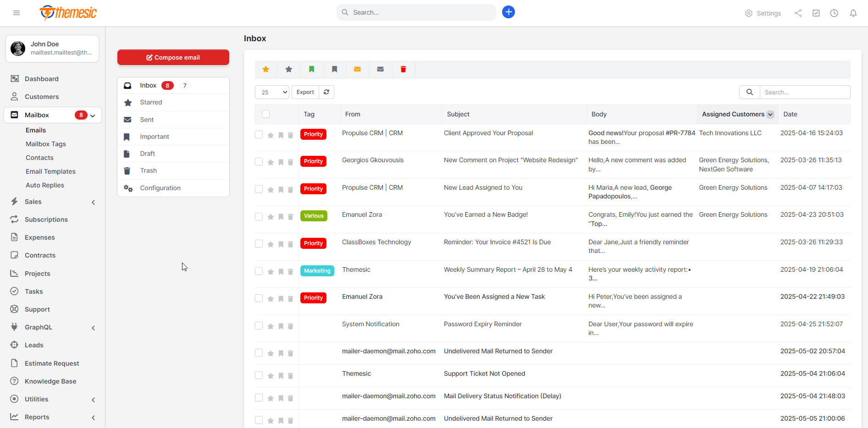The width and height of the screenshot is (868, 428).
Task: Expand the Mailbox badge chevron in sidebar
Action: coord(93,115)
